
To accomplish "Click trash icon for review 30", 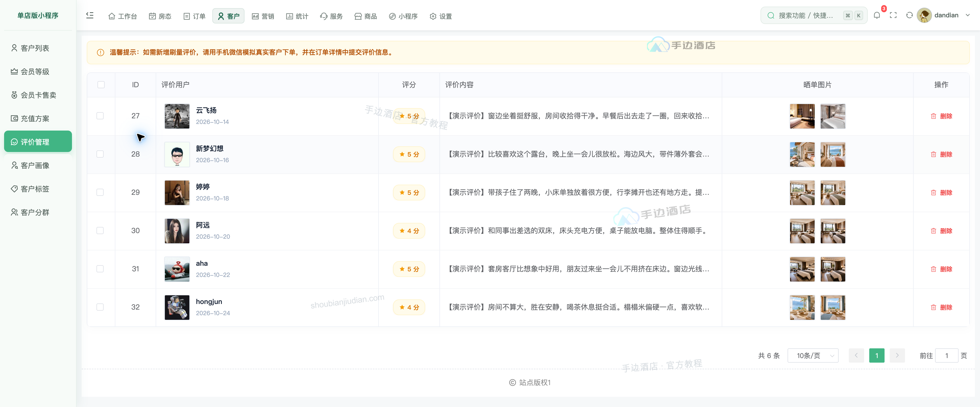I will (933, 231).
